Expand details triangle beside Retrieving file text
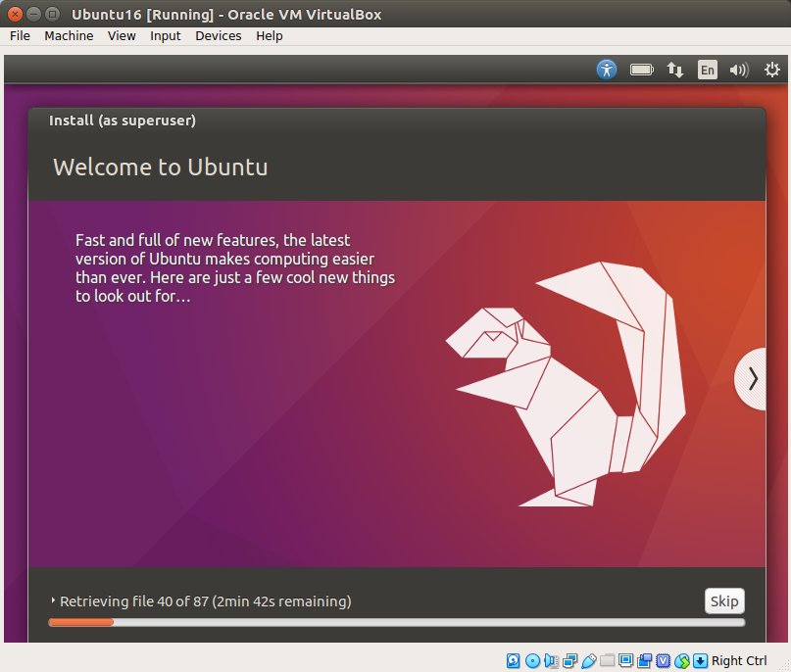The image size is (791, 672). tap(53, 600)
